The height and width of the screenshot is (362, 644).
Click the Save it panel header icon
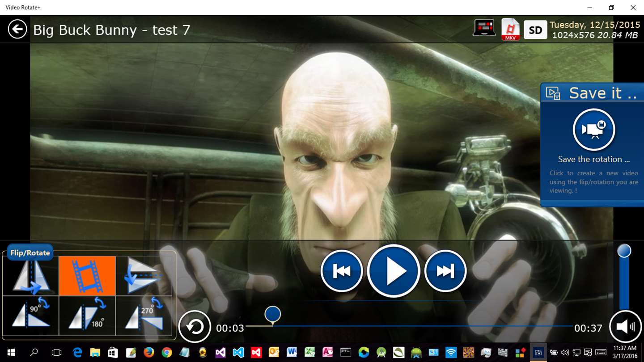click(x=553, y=93)
